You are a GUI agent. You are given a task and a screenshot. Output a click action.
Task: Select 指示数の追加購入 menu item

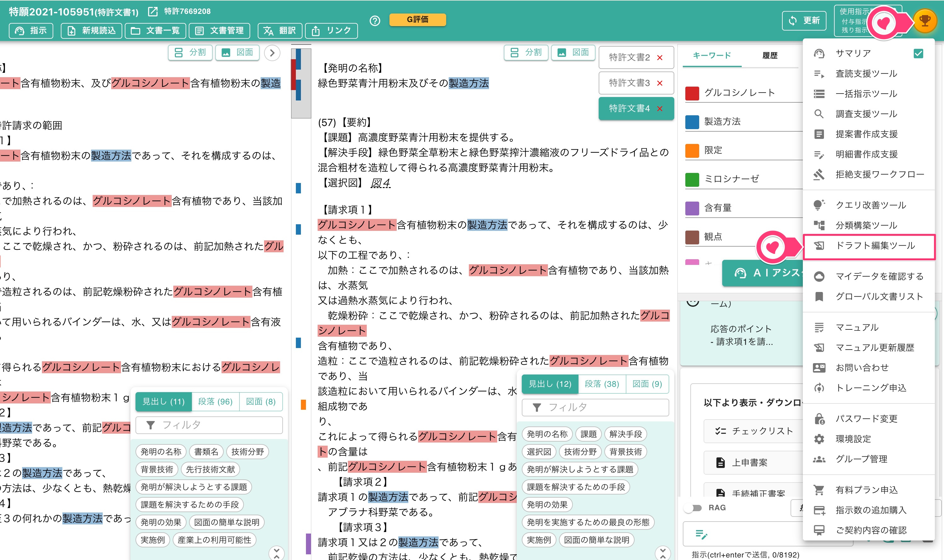coord(868,510)
